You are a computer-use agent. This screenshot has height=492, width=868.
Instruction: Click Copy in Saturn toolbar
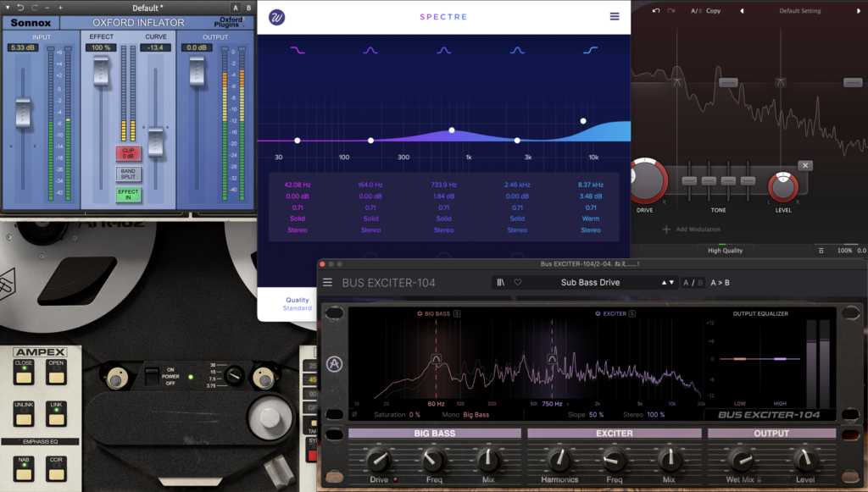[713, 10]
